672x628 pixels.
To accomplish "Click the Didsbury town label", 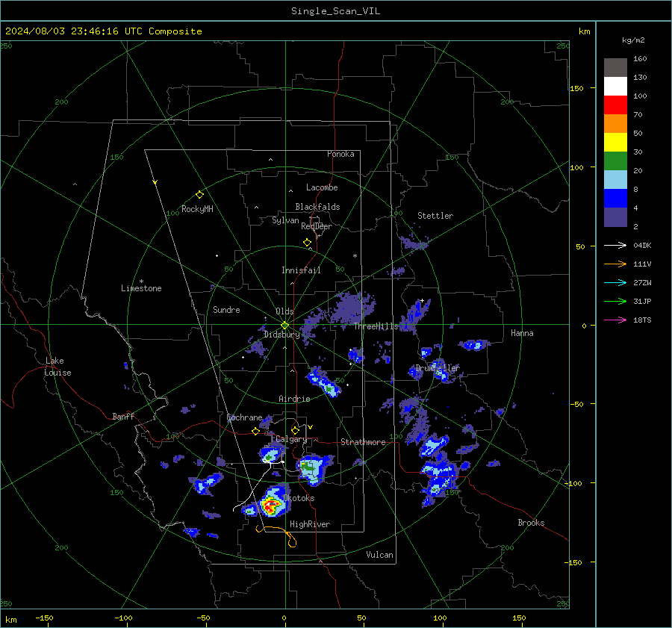I will tap(281, 335).
